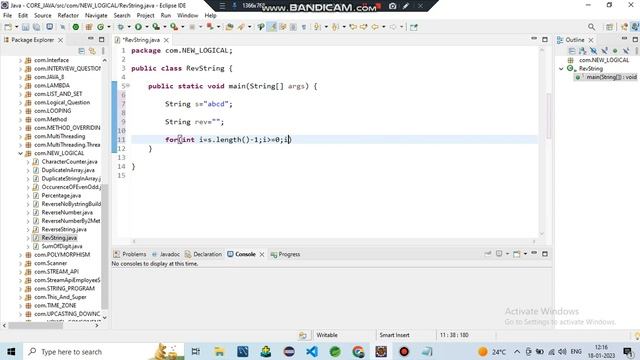Click the Package Explorer horizontal scrollbar

pos(36,325)
